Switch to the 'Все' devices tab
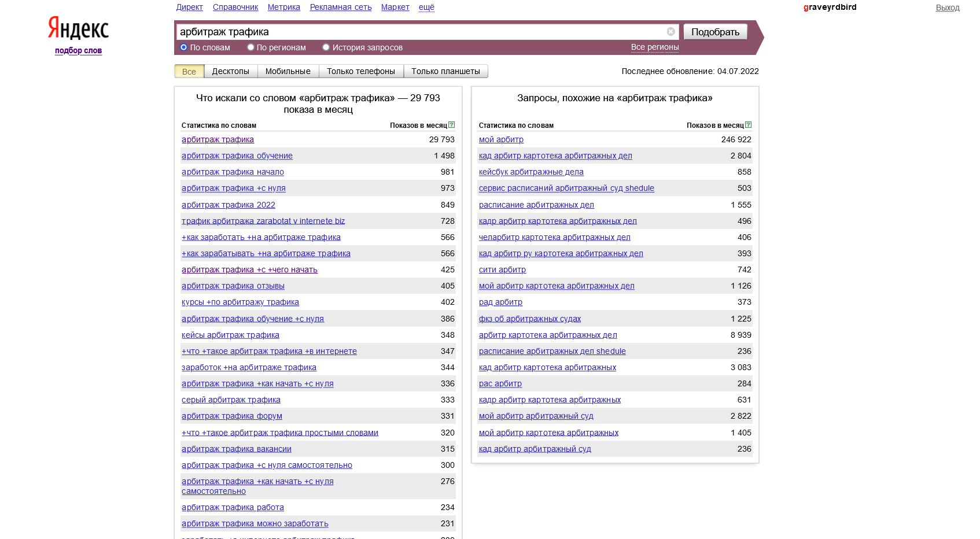The height and width of the screenshot is (539, 980). click(189, 71)
